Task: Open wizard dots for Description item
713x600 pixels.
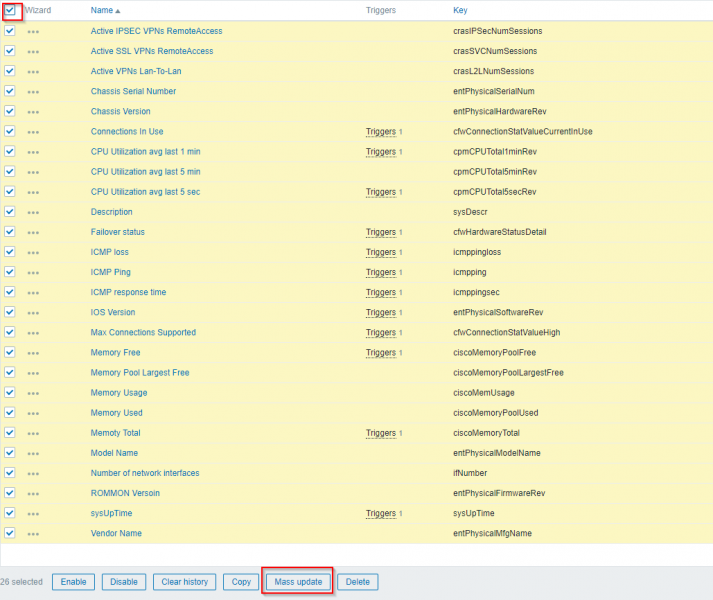Action: pos(33,212)
